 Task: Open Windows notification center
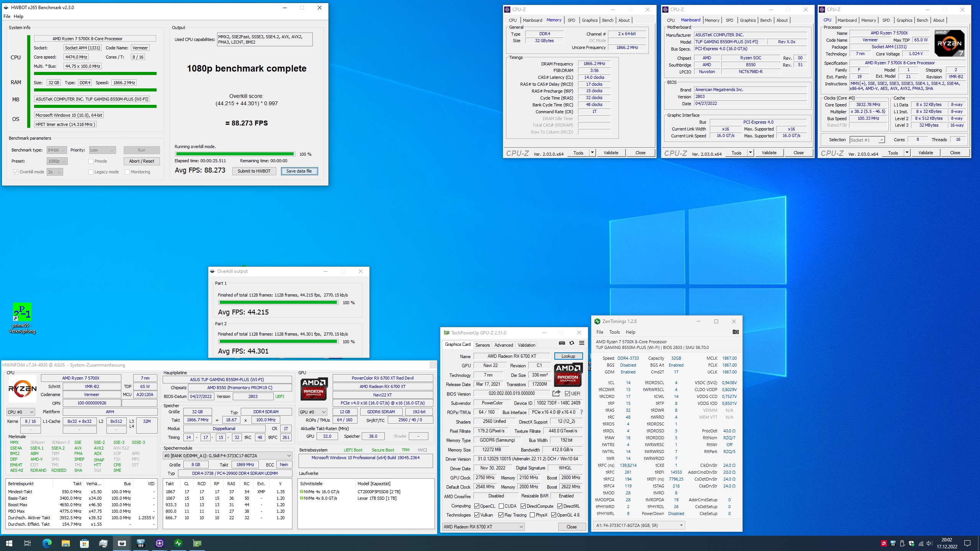coord(967,543)
